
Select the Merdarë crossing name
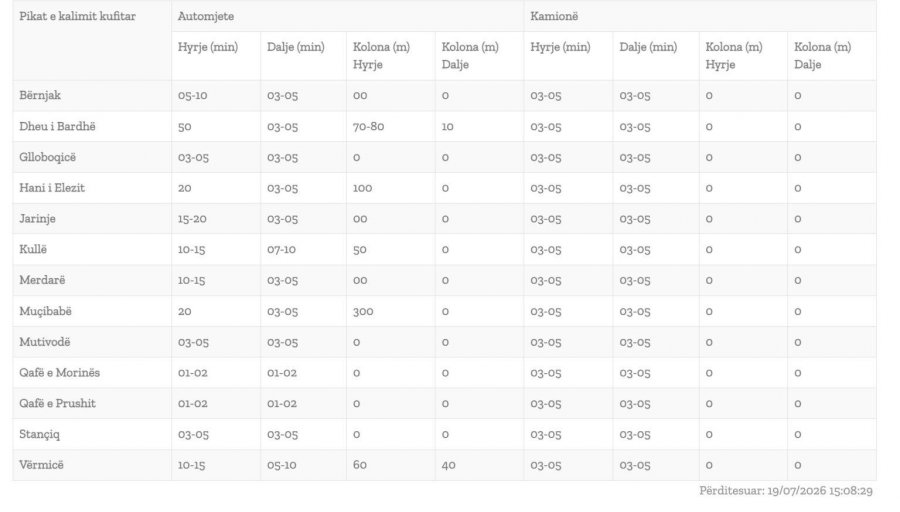(x=42, y=280)
